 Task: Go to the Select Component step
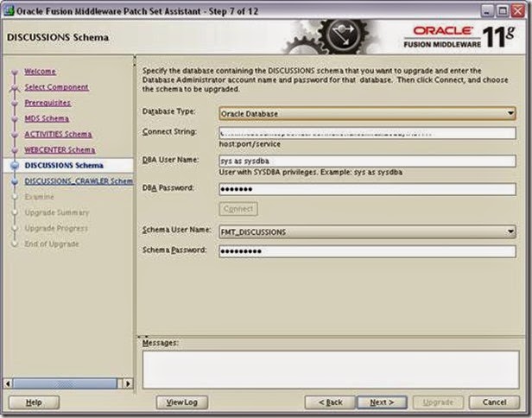pyautogui.click(x=56, y=87)
